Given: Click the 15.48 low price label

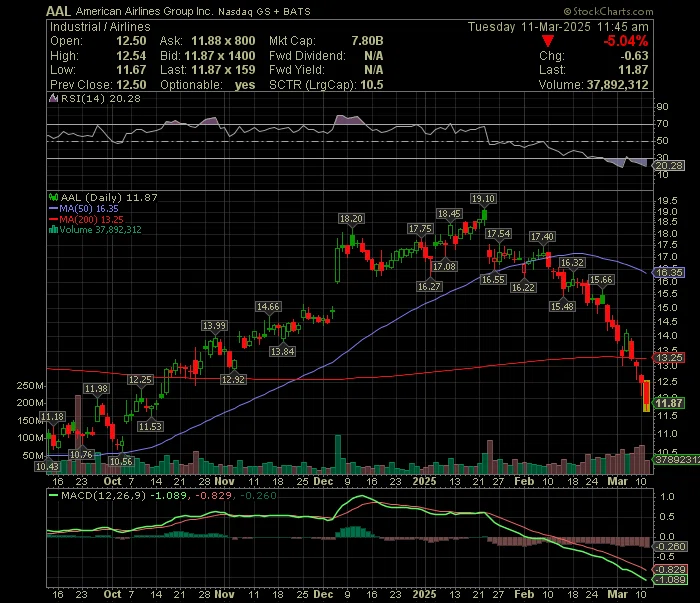Looking at the screenshot, I should (562, 307).
